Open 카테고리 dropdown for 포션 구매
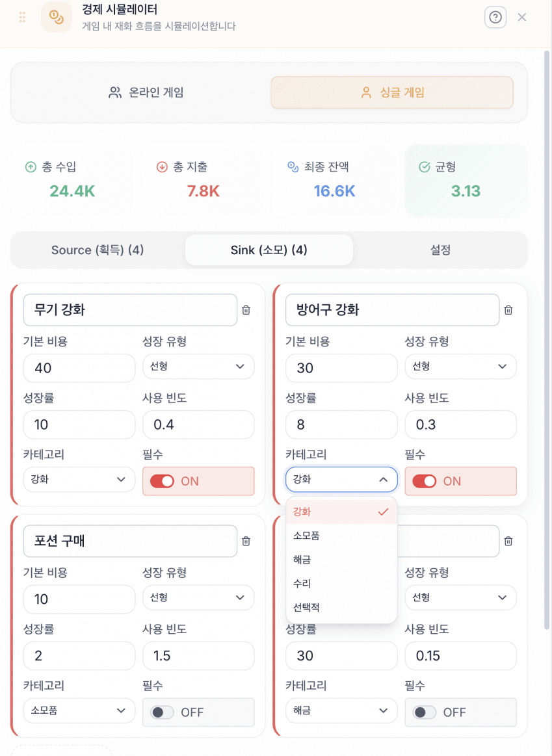The image size is (552, 756). 79,710
